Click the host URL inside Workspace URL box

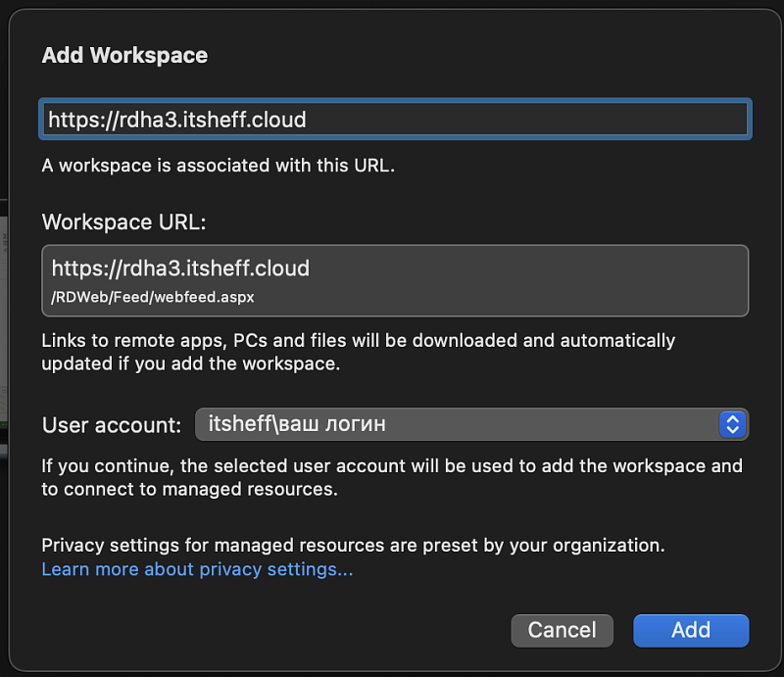click(x=180, y=267)
